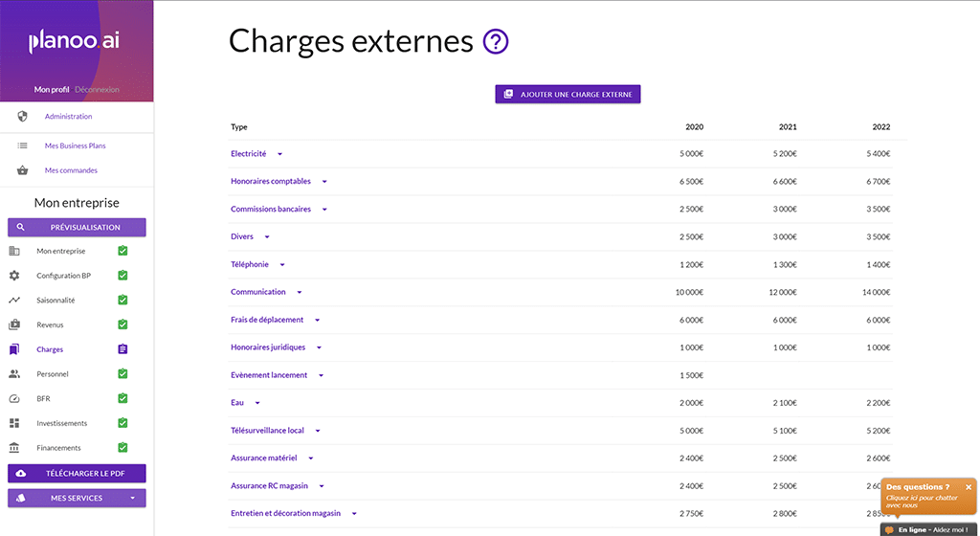Open the MES SERVICES dropdown
The height and width of the screenshot is (536, 980).
coord(77,498)
